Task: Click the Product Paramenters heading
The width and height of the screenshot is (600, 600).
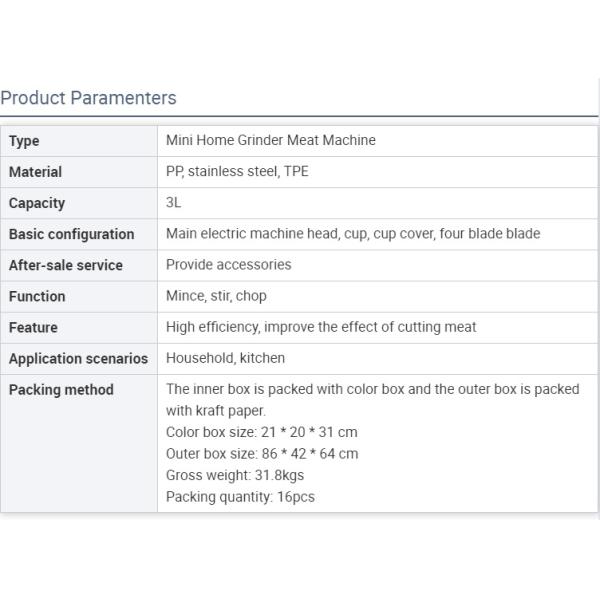Action: click(88, 98)
